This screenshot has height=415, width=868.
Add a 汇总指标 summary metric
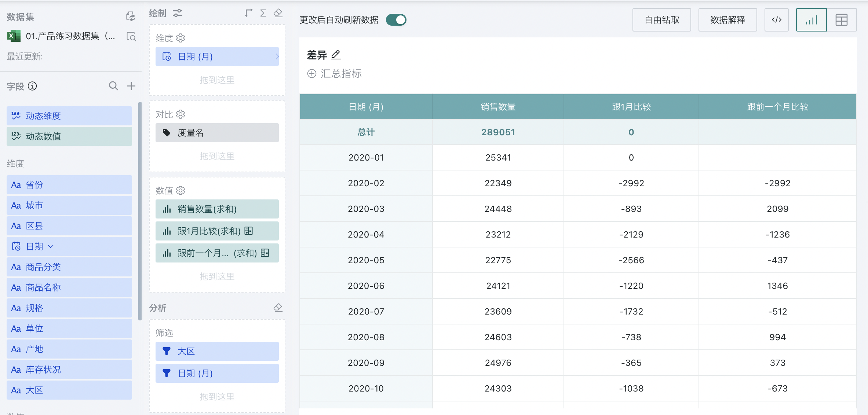click(334, 74)
